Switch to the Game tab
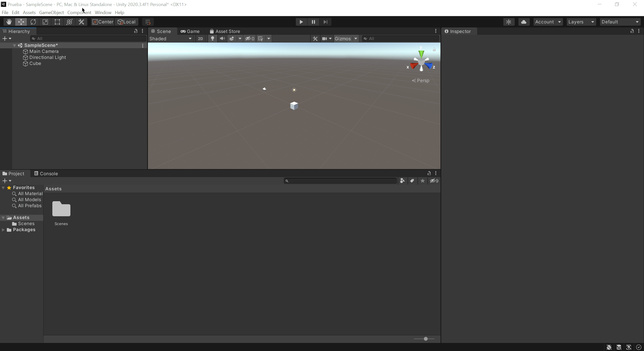Screen dimensions: 644x351 pyautogui.click(x=190, y=31)
